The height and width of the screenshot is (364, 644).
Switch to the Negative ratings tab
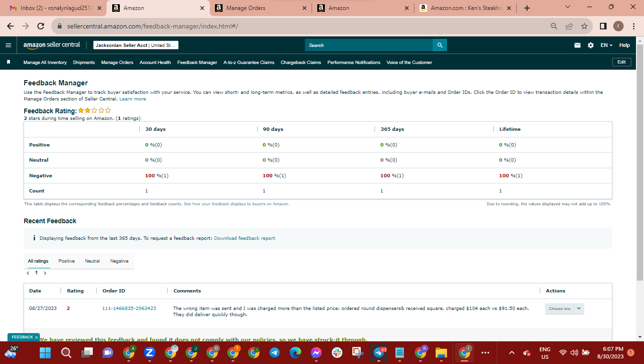click(119, 261)
